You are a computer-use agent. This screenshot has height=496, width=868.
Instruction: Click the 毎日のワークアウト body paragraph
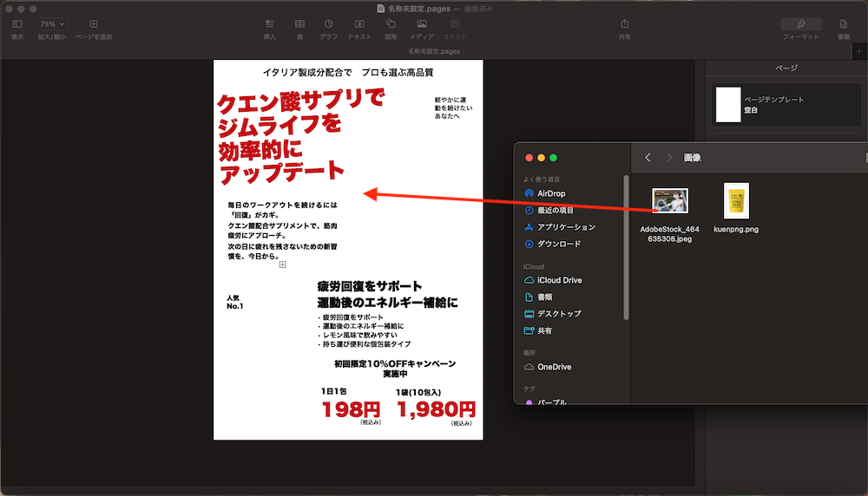coord(282,231)
